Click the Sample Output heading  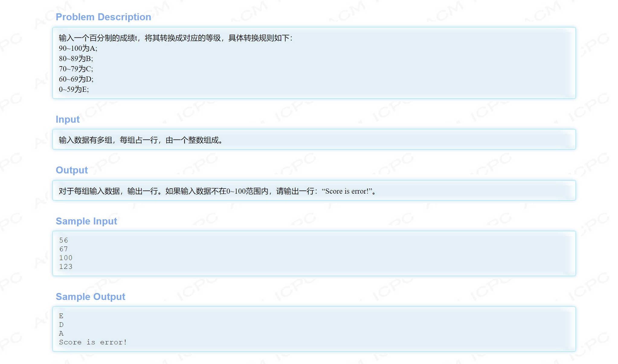tap(90, 297)
